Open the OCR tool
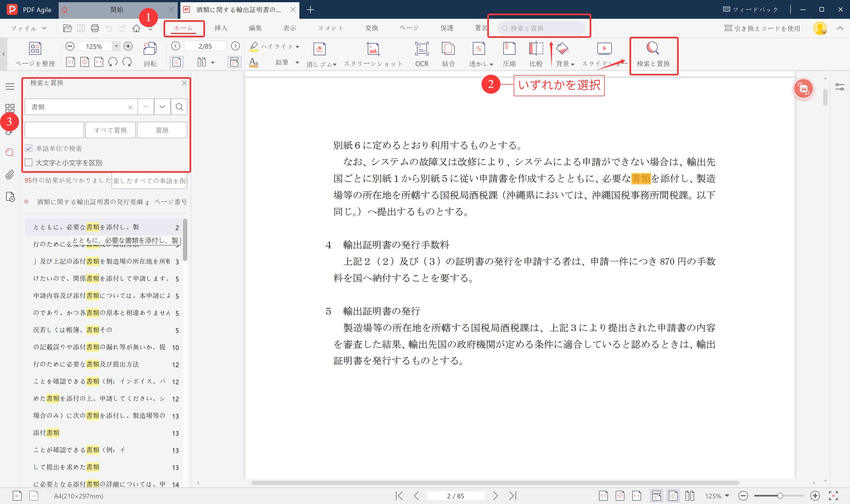Viewport: 850px width, 504px height. pyautogui.click(x=421, y=54)
